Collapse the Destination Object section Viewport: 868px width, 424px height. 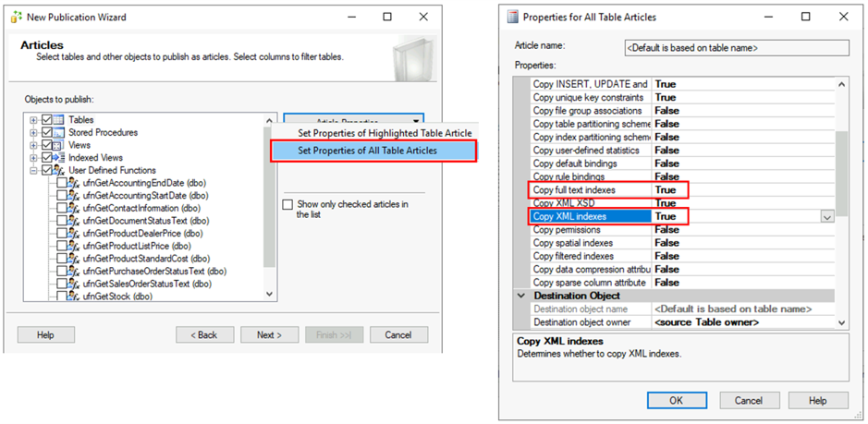click(521, 297)
